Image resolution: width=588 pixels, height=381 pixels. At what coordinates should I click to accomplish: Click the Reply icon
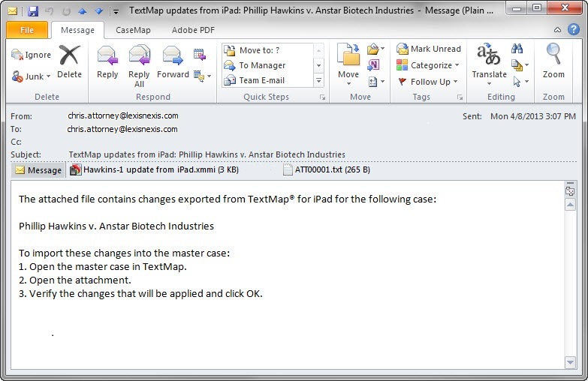(x=107, y=62)
